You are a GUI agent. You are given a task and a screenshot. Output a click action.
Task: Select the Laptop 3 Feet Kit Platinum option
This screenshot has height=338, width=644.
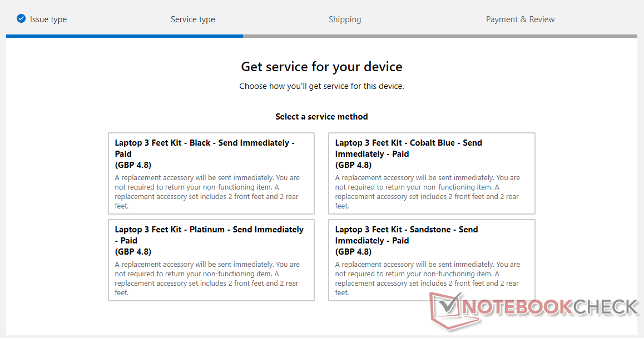211,260
